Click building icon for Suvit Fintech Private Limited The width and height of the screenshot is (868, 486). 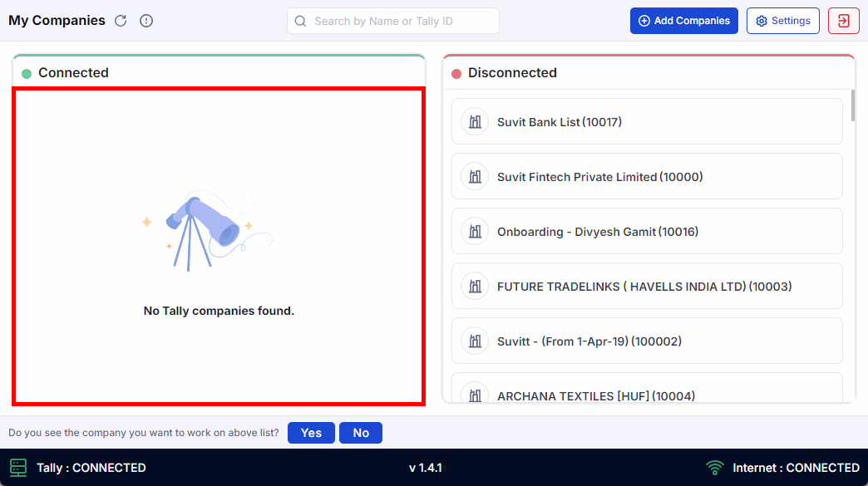pyautogui.click(x=475, y=176)
